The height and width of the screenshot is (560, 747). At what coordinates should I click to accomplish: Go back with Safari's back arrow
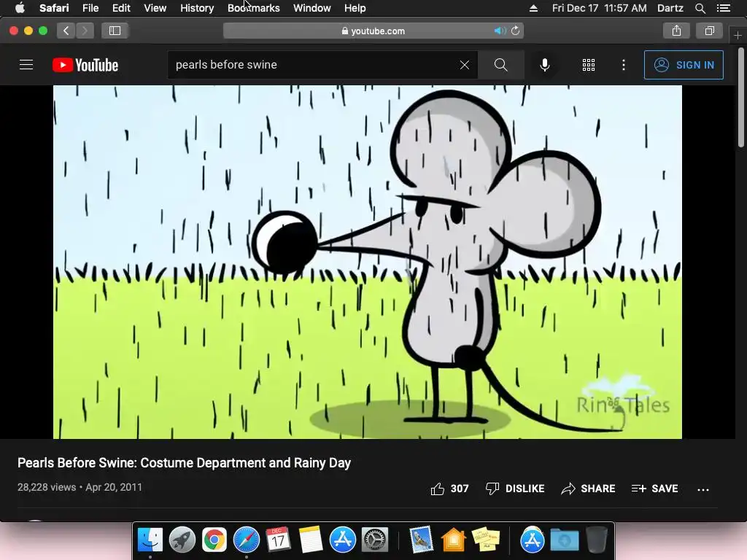click(x=66, y=31)
